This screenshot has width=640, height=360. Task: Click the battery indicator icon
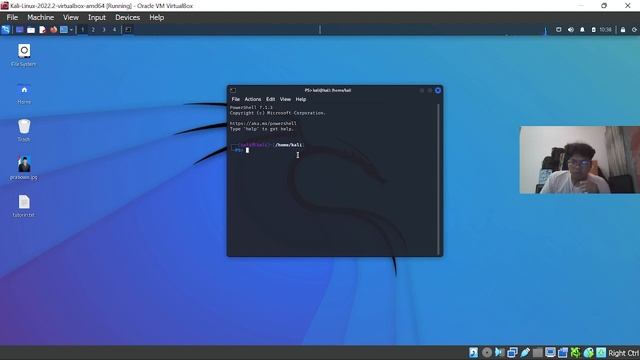593,30
